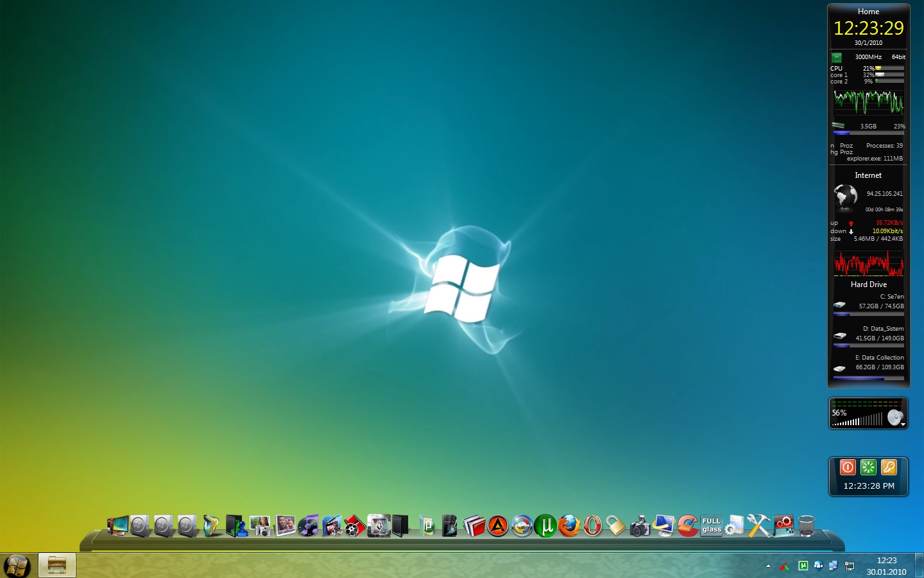Image resolution: width=924 pixels, height=578 pixels.
Task: Adjust the 56% volume level bar
Action: click(858, 420)
